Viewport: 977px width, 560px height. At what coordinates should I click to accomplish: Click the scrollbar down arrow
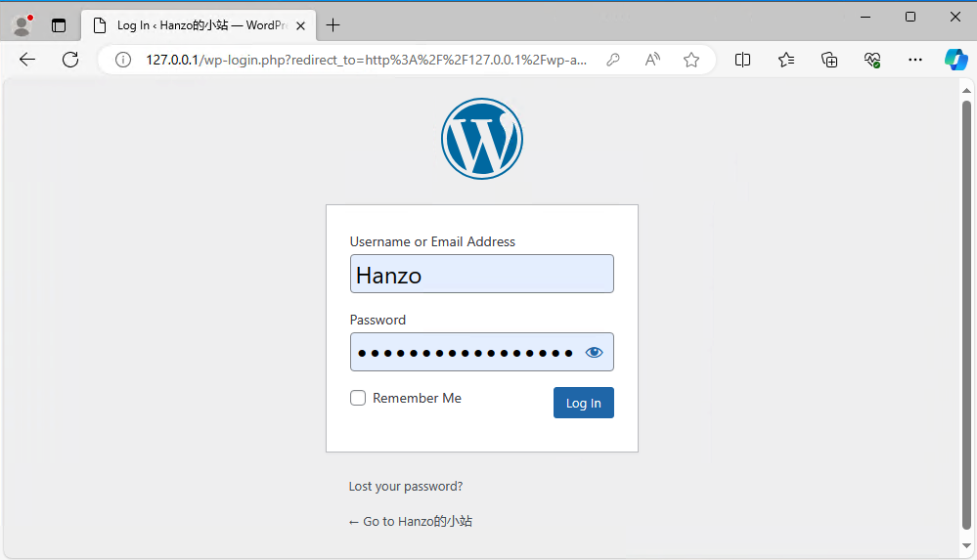pos(966,545)
